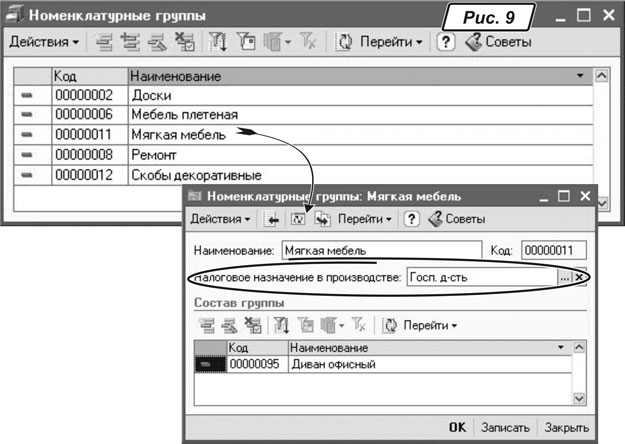
Task: Click the Закрыть button
Action: pos(567,427)
